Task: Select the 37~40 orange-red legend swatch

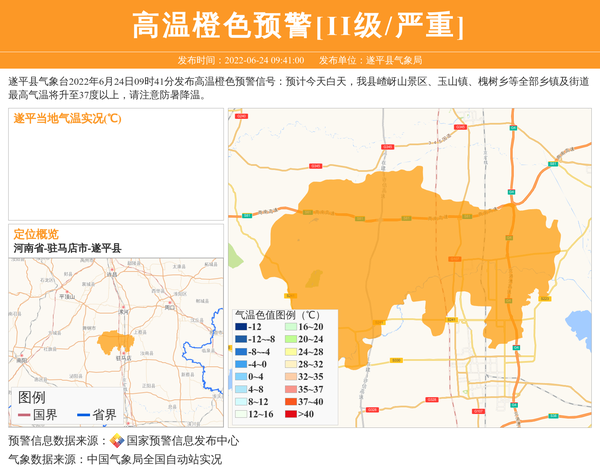Action: (x=291, y=402)
